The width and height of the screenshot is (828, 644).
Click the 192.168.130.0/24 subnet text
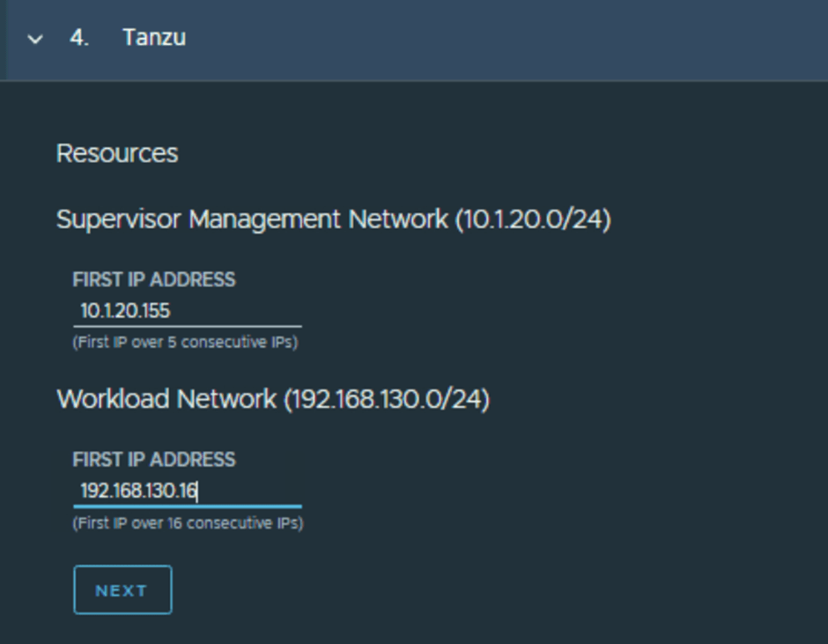coord(386,399)
